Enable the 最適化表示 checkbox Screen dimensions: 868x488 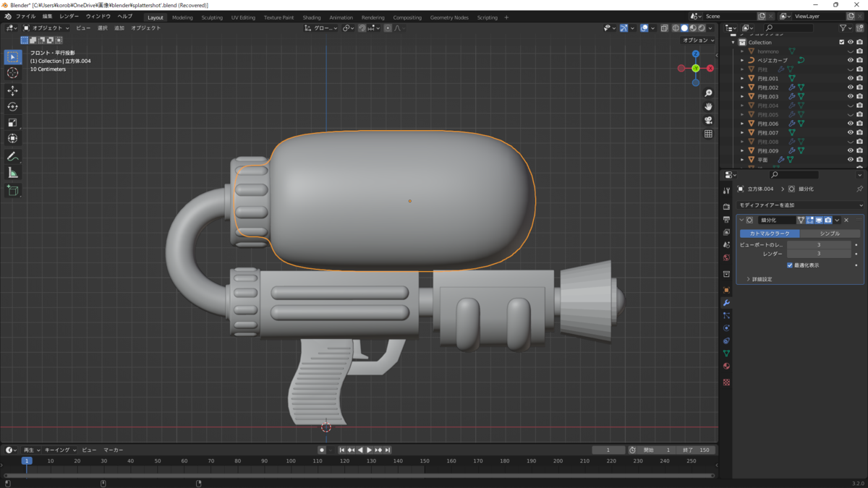click(x=790, y=265)
